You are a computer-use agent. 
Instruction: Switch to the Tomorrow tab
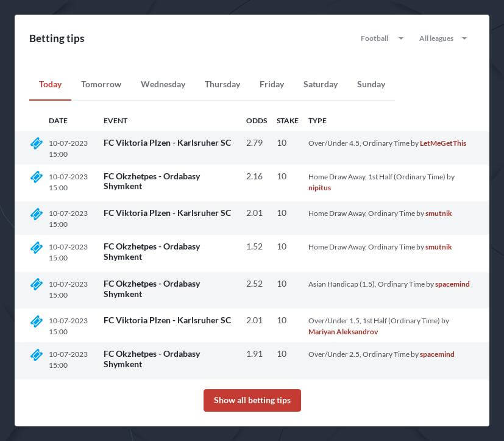[101, 84]
